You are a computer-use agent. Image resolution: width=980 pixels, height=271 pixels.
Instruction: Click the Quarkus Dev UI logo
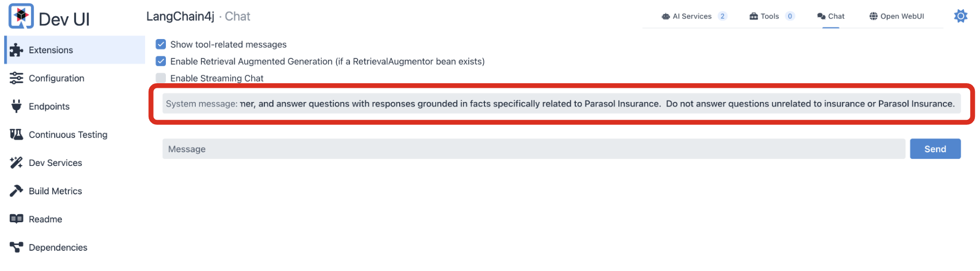coord(21,16)
